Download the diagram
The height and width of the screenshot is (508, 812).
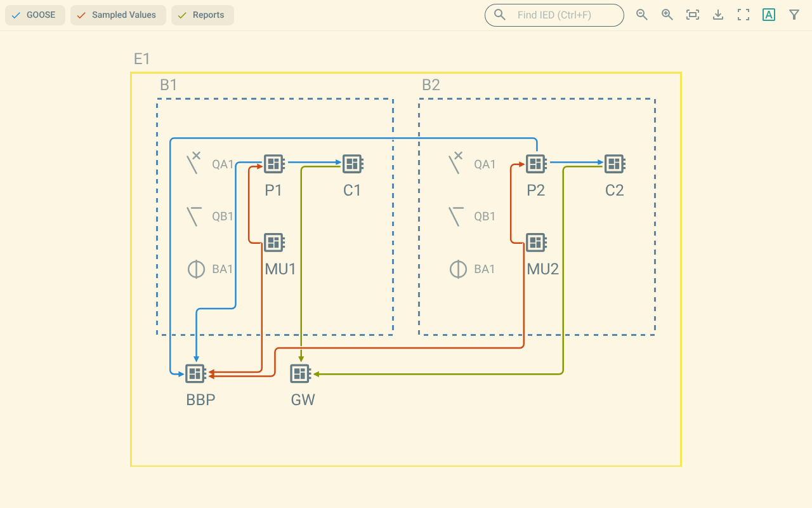(718, 15)
